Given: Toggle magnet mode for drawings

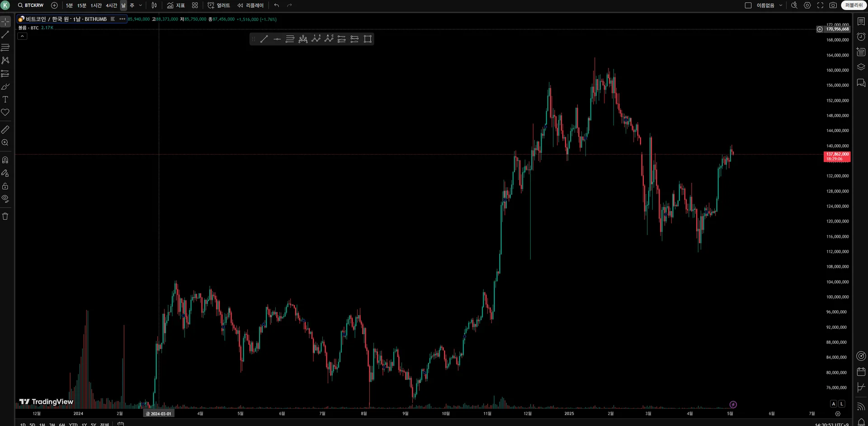Looking at the screenshot, I should click(x=5, y=160).
